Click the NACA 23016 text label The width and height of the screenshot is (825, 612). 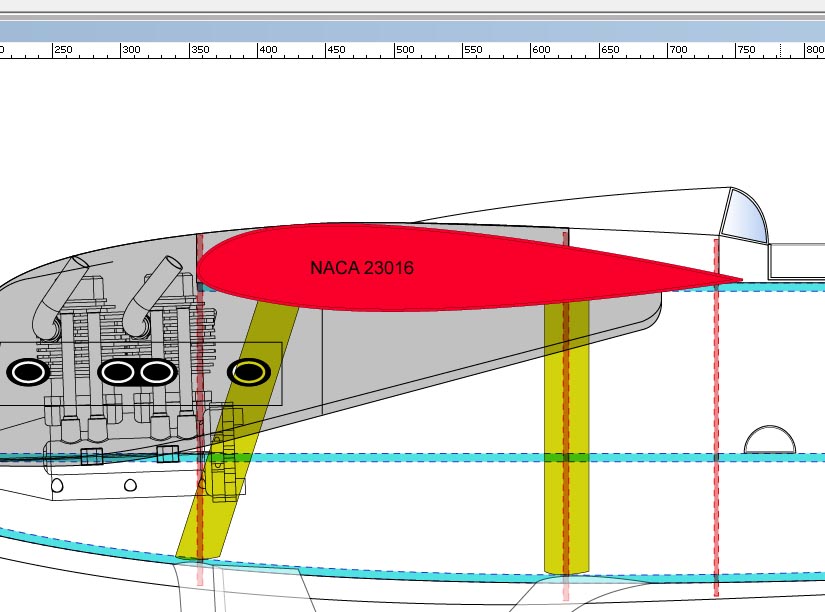pyautogui.click(x=361, y=268)
